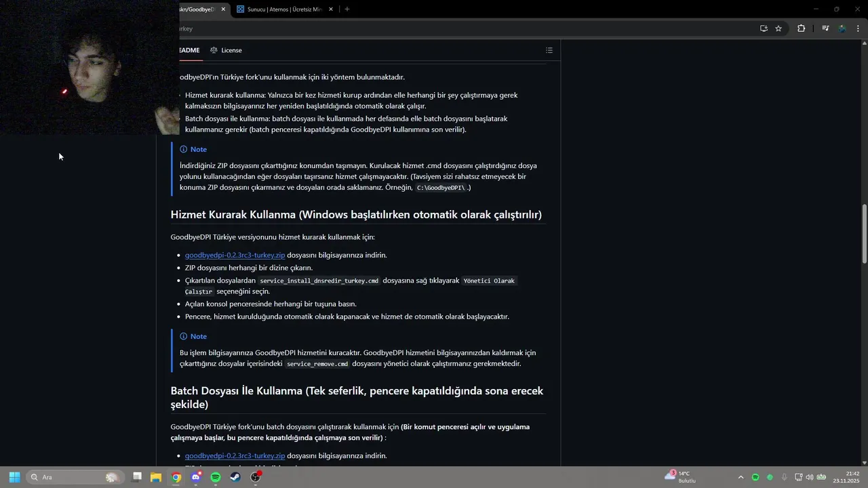This screenshot has height=488, width=868.
Task: Close the Aternos Sunucu tab
Action: [x=331, y=9]
